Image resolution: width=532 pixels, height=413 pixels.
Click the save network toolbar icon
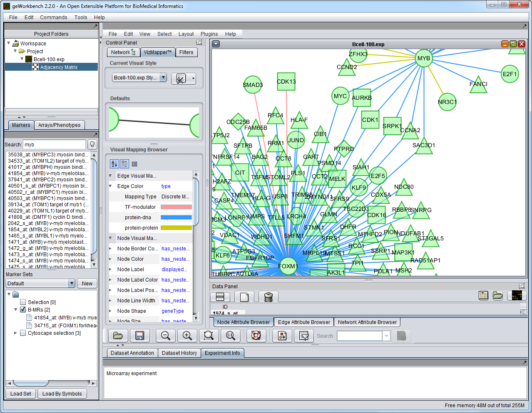pyautogui.click(x=139, y=336)
